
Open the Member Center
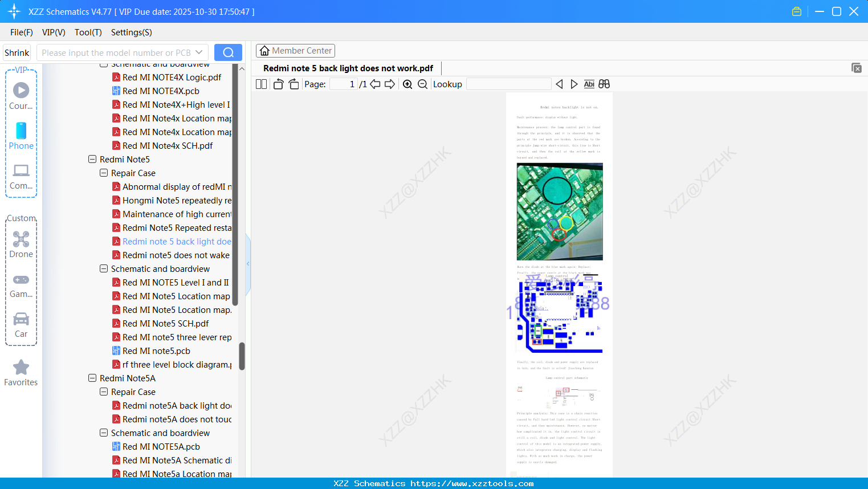tap(295, 51)
